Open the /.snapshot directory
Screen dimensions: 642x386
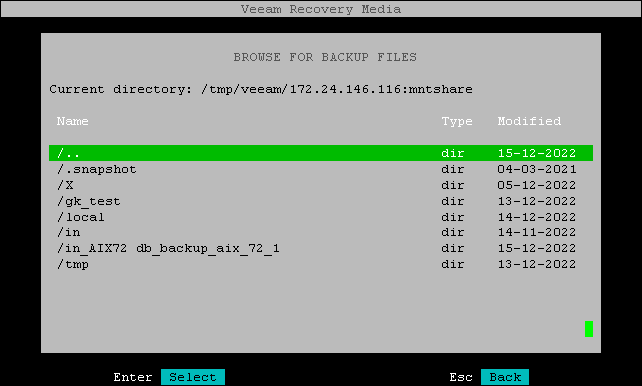pos(321,169)
